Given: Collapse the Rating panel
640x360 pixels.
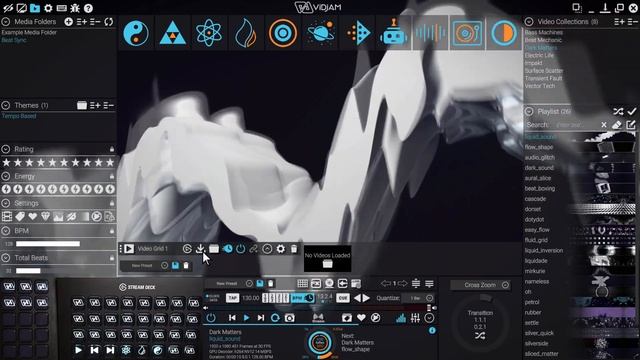Looking at the screenshot, I should tap(6, 149).
